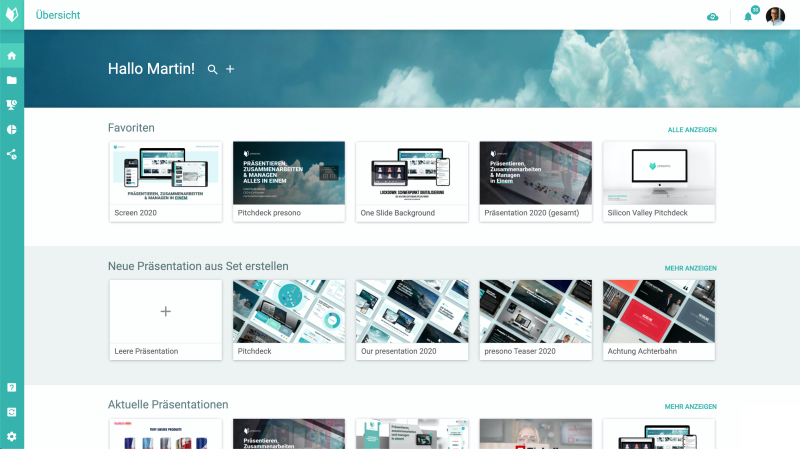Click ALLE ANZEIGEN in Favoriten
Viewport: 800px width, 449px height.
(x=692, y=130)
